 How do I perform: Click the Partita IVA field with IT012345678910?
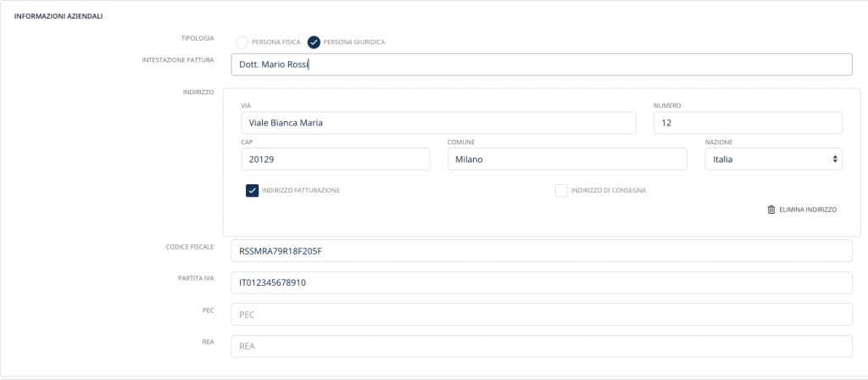pos(542,283)
